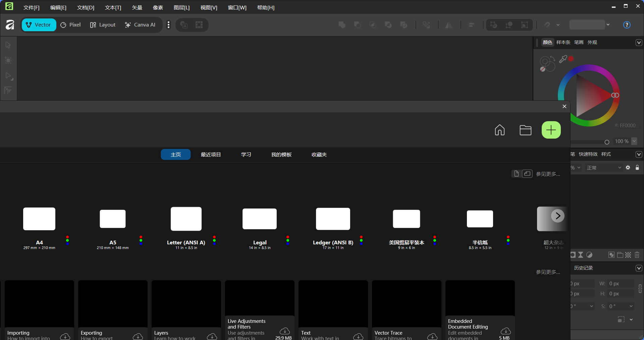The height and width of the screenshot is (340, 644).
Task: Select landscape orientation page icon
Action: [x=527, y=174]
